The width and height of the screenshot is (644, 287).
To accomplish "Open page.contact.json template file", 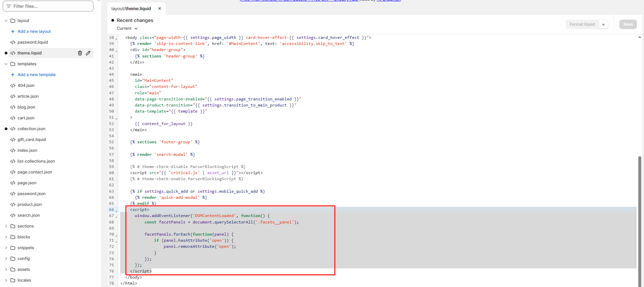I will click(35, 172).
